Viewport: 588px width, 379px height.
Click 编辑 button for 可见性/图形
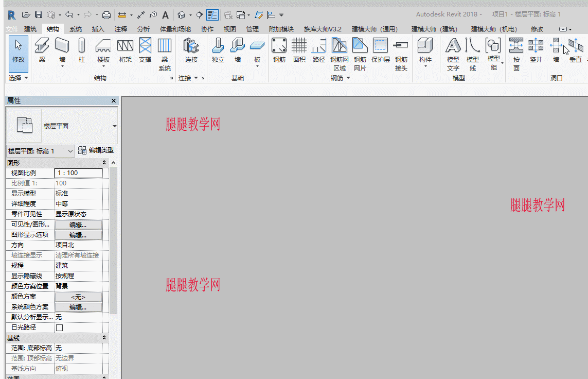pyautogui.click(x=78, y=225)
